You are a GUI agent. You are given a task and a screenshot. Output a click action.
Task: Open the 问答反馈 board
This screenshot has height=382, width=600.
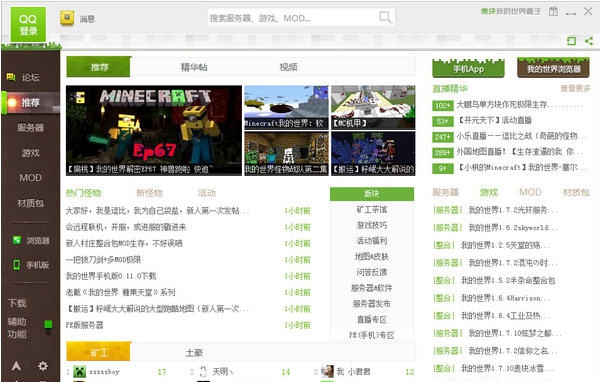[x=372, y=272]
